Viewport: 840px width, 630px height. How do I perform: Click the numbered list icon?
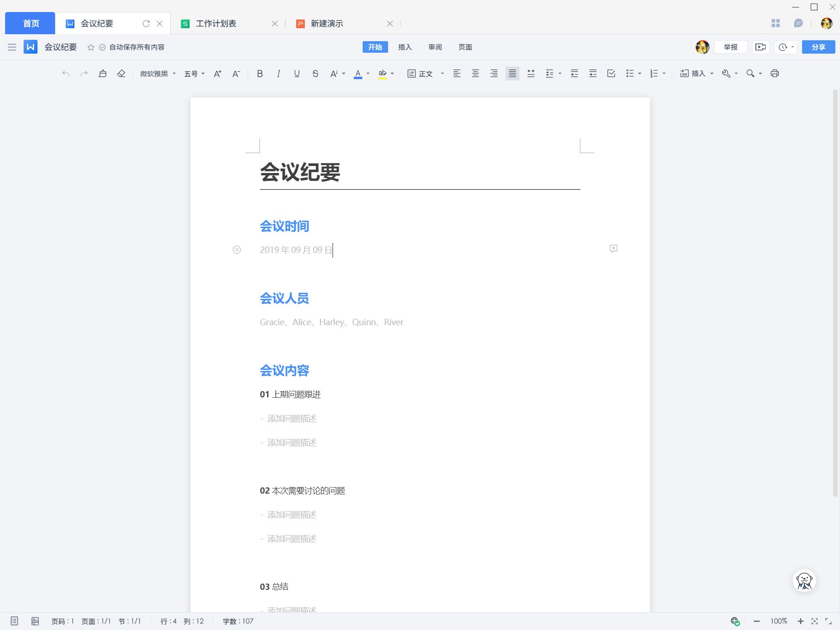tap(654, 74)
